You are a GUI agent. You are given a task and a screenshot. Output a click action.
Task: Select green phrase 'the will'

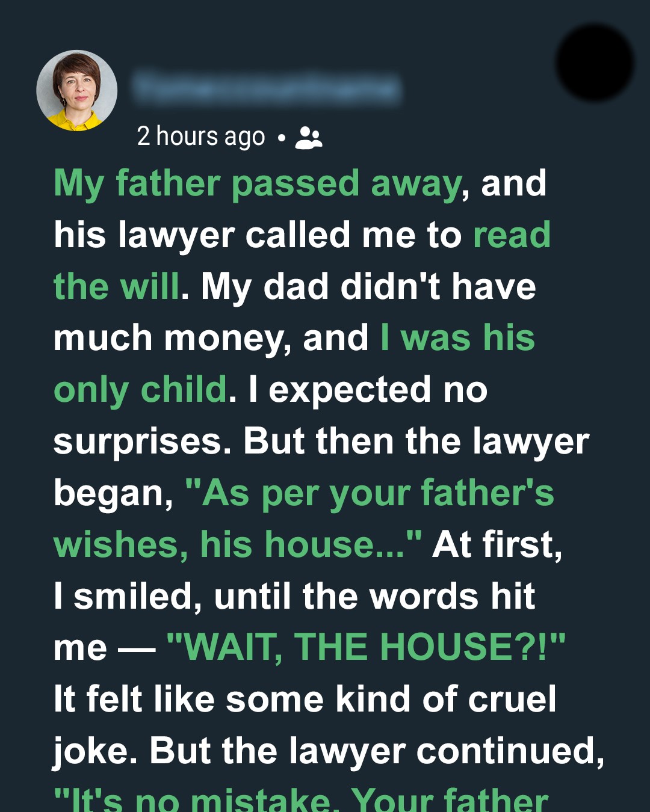click(x=117, y=287)
